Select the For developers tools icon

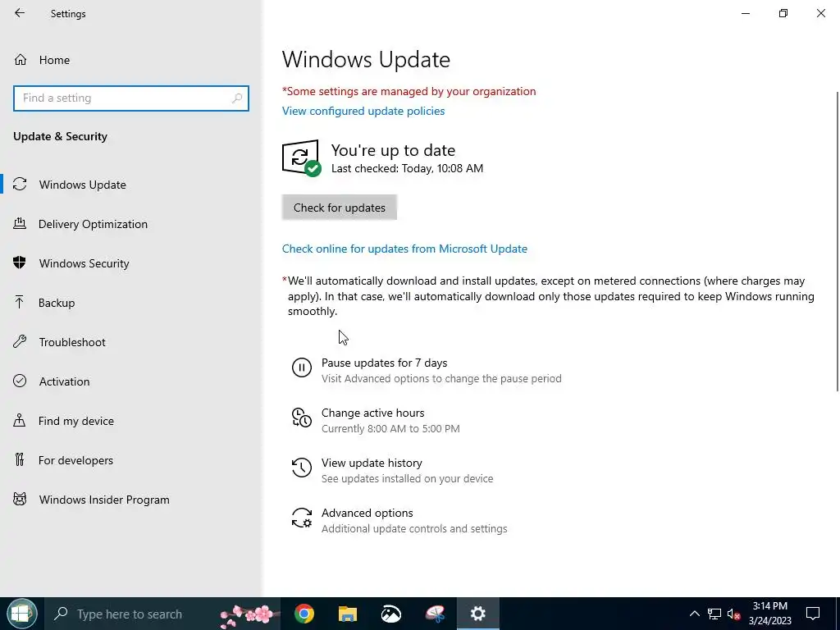click(x=20, y=459)
